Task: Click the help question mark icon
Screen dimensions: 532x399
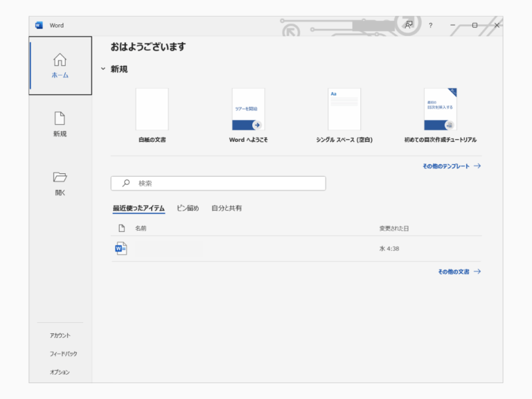Action: click(x=430, y=26)
